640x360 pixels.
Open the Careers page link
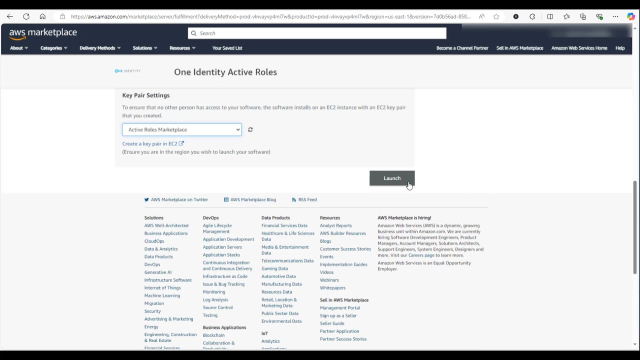click(421, 255)
